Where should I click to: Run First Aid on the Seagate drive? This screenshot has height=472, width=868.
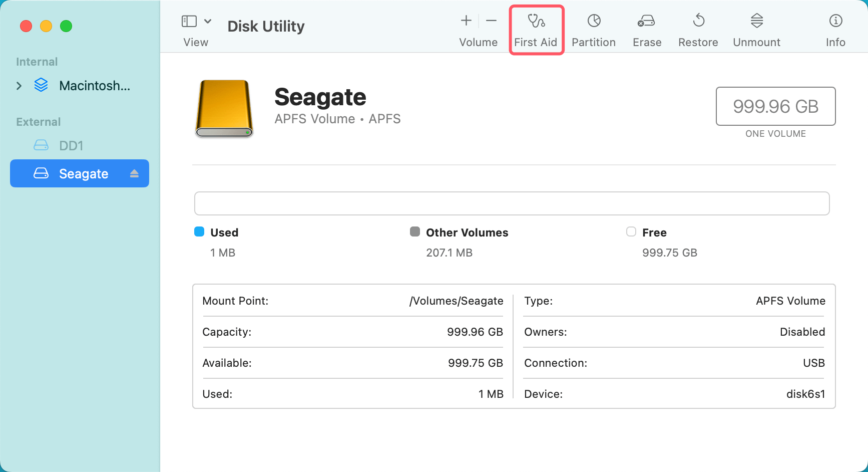536,29
